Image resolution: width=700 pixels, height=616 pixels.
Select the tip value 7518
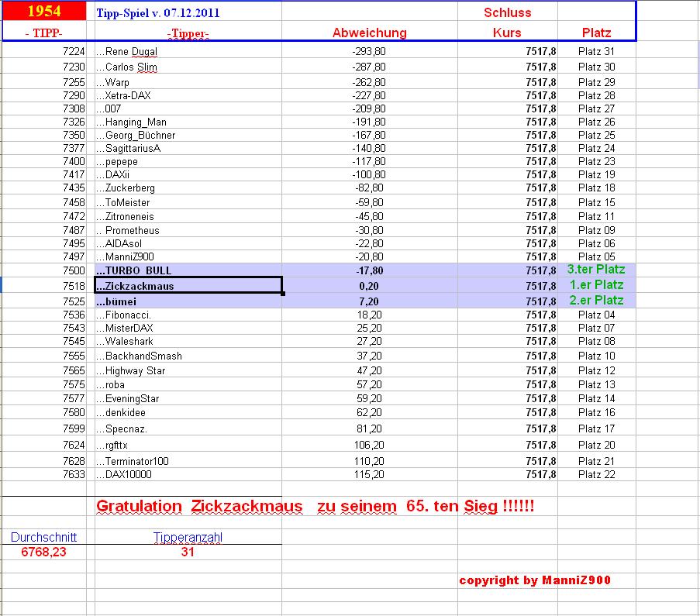click(x=74, y=286)
